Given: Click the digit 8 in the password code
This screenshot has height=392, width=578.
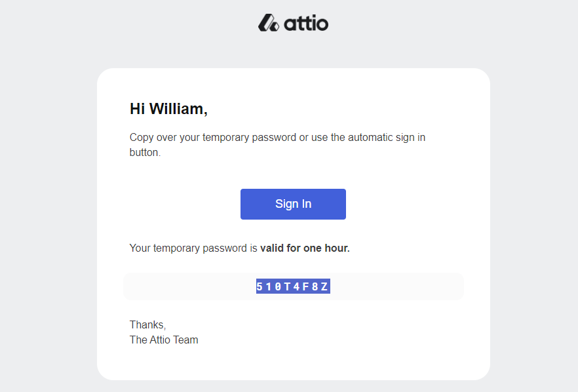Looking at the screenshot, I should click(x=315, y=286).
